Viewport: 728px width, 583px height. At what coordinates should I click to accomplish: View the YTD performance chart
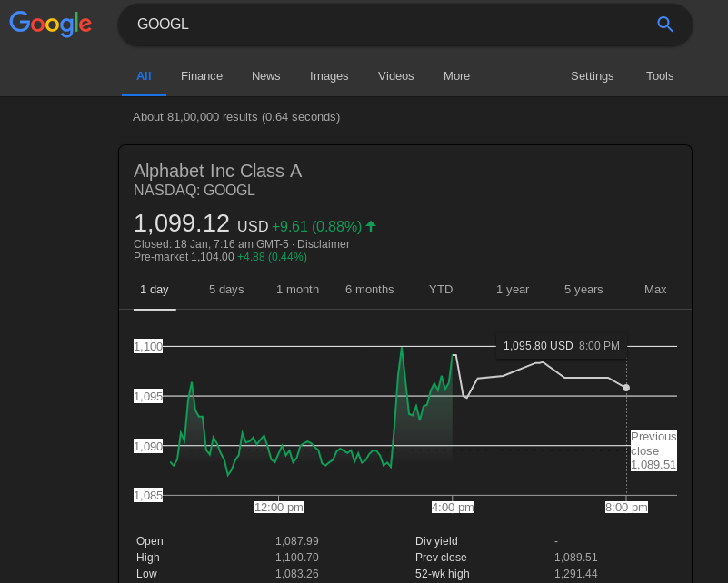click(x=440, y=289)
